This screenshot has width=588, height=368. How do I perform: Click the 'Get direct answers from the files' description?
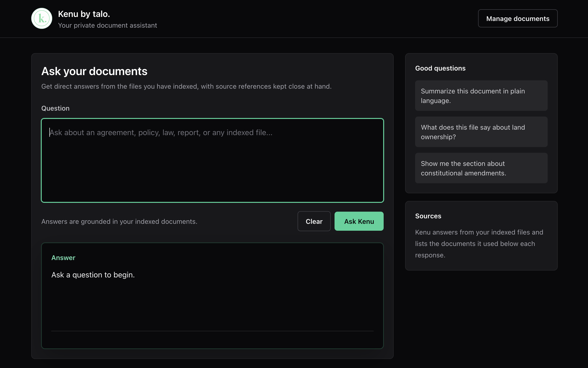click(x=186, y=87)
